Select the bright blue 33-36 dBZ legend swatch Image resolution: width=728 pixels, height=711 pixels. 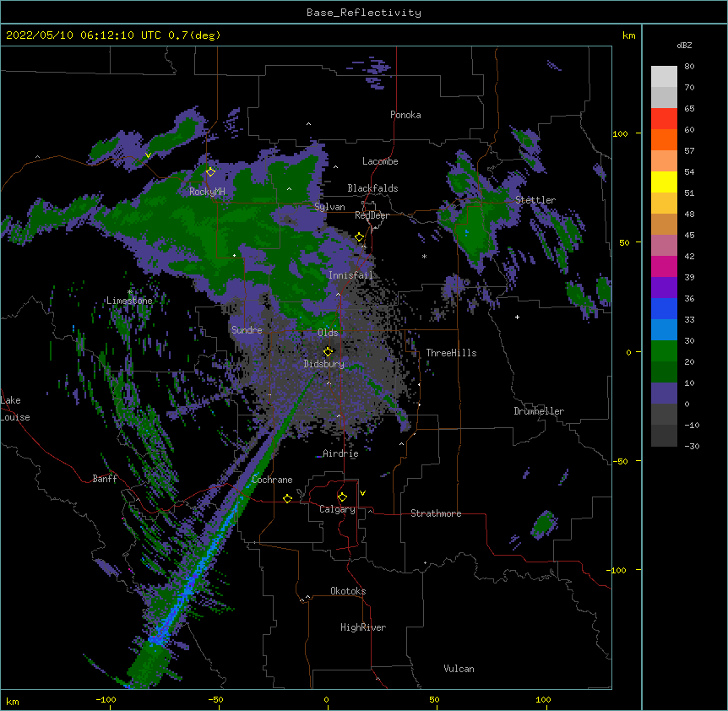[x=664, y=308]
